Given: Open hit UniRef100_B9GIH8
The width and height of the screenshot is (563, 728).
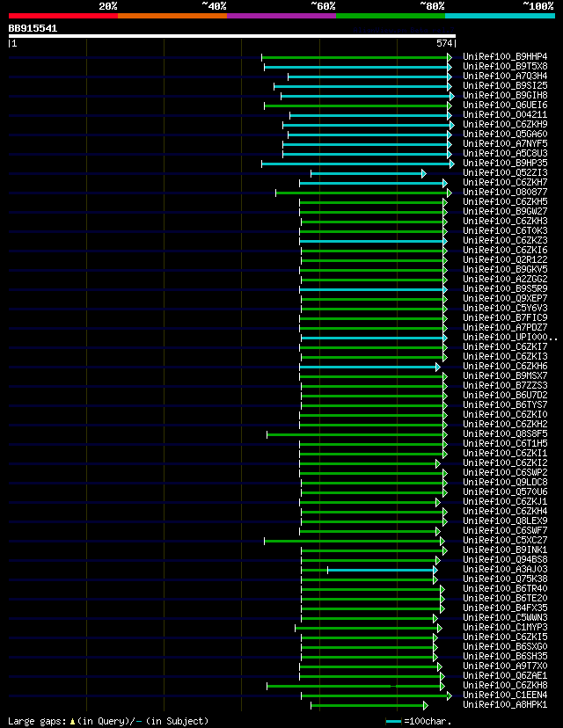Looking at the screenshot, I should pyautogui.click(x=505, y=96).
